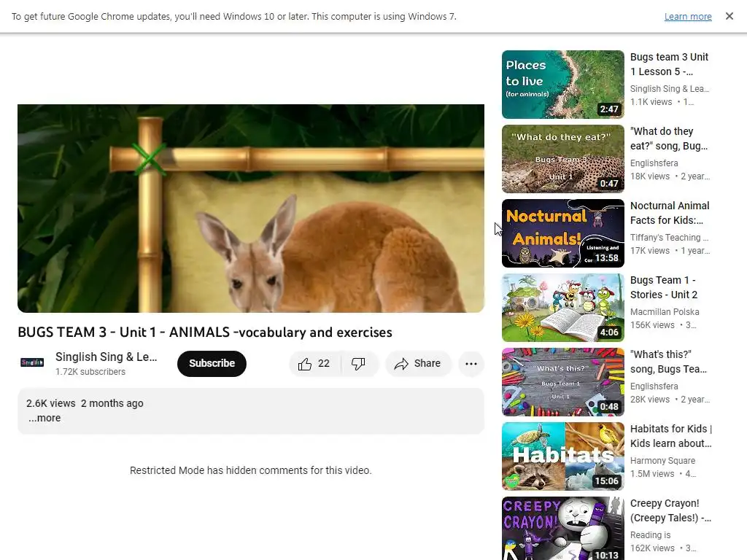
Task: Click 'Tiffany's Teaching' channel text
Action: point(670,237)
